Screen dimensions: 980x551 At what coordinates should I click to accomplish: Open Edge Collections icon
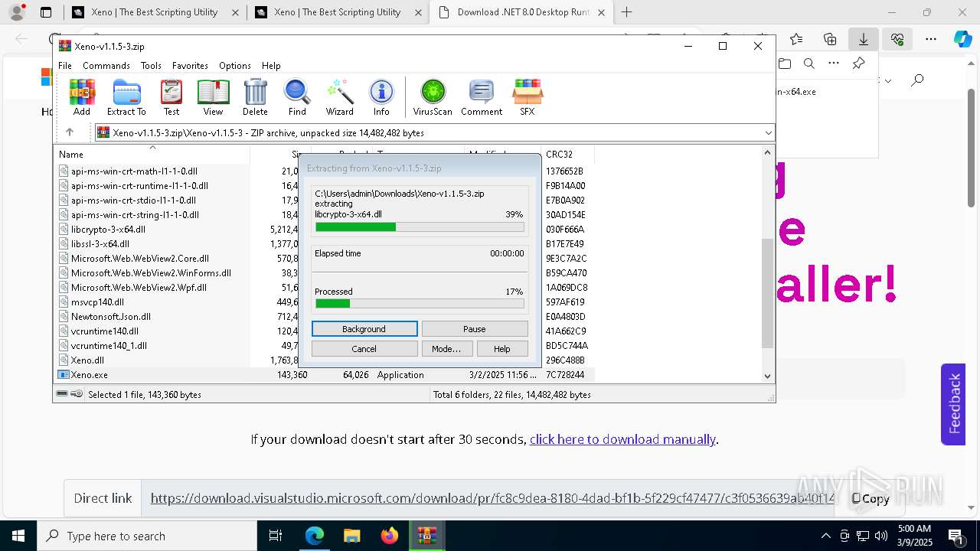click(x=830, y=39)
